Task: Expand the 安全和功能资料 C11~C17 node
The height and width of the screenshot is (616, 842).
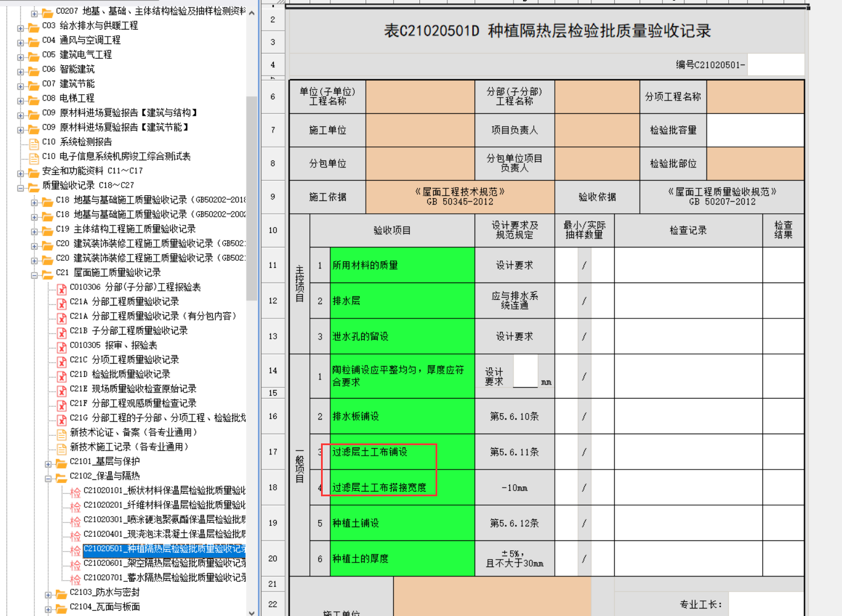Action: tap(20, 173)
